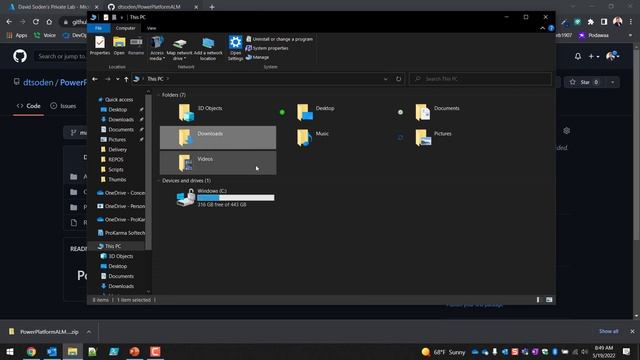
Task: Open PowerPlatformALM zip download options chevron
Action: click(x=89, y=332)
